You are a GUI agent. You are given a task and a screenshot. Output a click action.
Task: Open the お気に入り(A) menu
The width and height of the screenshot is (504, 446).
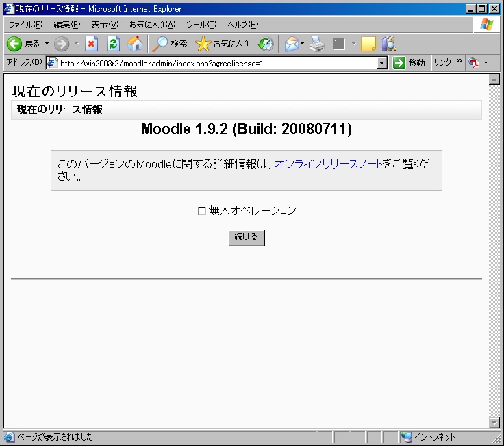(x=152, y=25)
